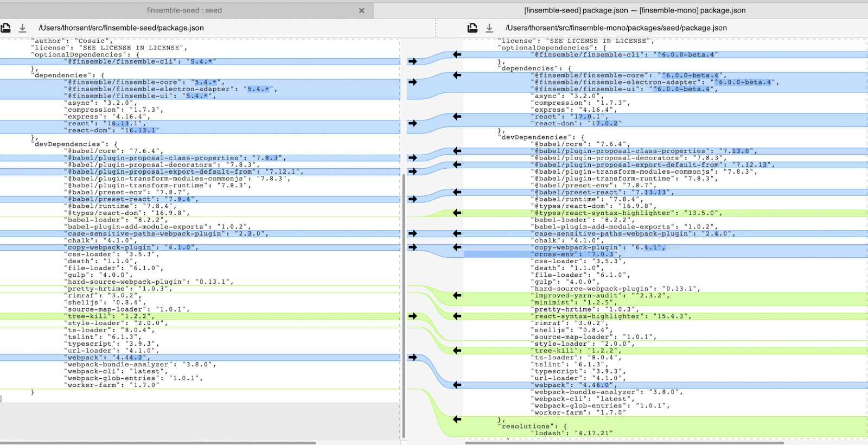Push case-sensitive-paths 2.3.0 to the right pane
The image size is (868, 445).
tap(412, 233)
